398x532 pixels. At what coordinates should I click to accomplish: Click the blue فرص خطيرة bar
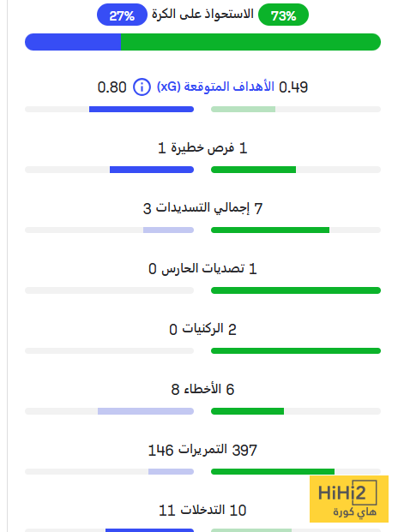[152, 170]
